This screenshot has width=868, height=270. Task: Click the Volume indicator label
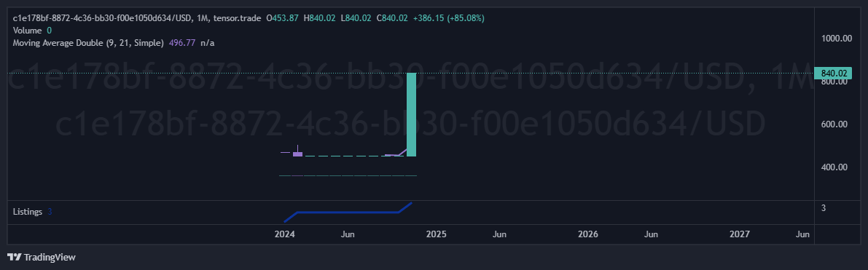click(27, 31)
